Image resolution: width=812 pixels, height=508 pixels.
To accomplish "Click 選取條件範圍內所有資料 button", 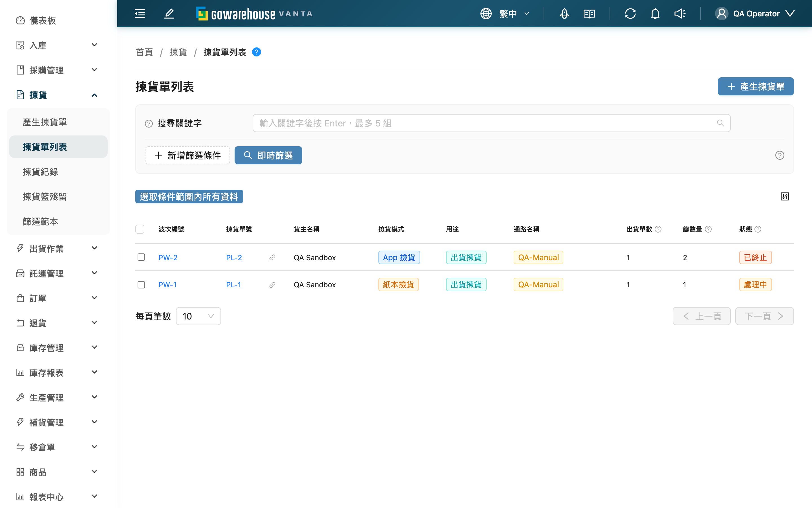I will [189, 196].
